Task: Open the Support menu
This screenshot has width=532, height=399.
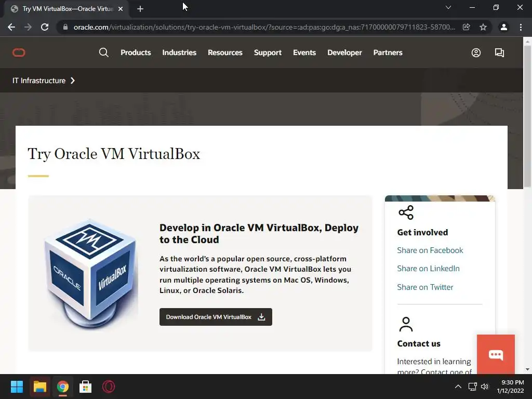Action: [x=268, y=52]
